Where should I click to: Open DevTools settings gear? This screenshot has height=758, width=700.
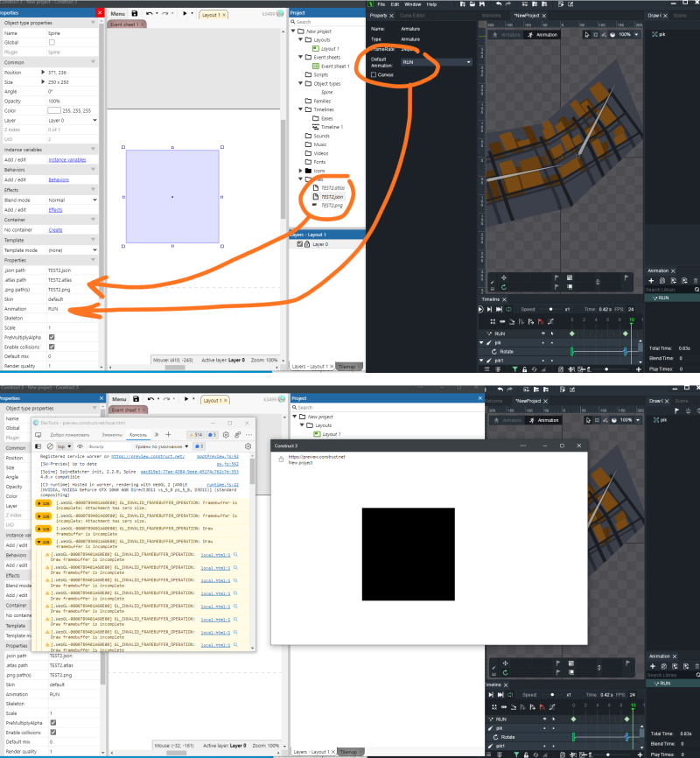pos(227,434)
